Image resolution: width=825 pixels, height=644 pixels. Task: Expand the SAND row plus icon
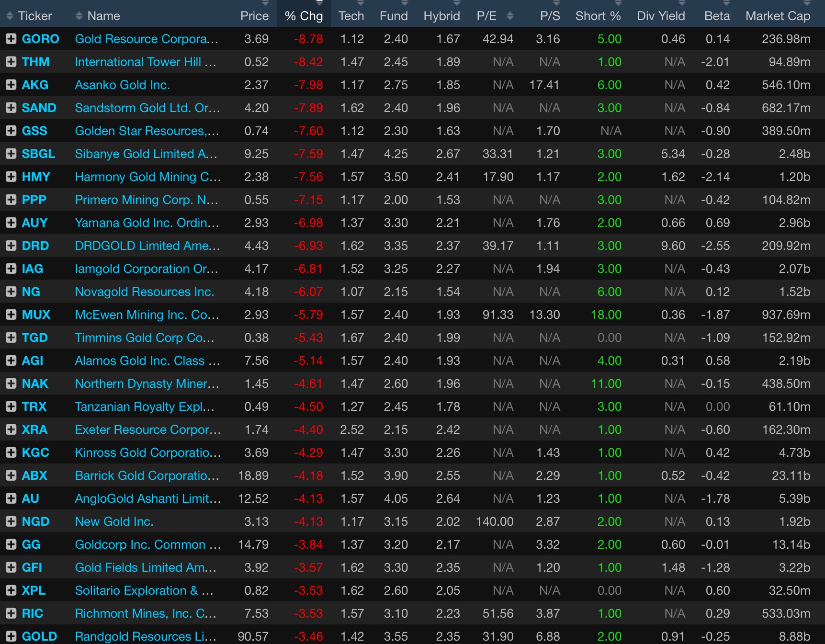[x=11, y=108]
